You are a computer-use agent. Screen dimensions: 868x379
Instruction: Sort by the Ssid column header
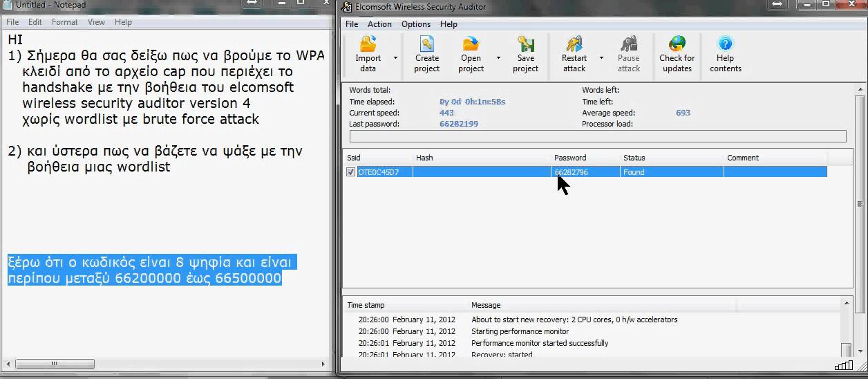pos(377,158)
